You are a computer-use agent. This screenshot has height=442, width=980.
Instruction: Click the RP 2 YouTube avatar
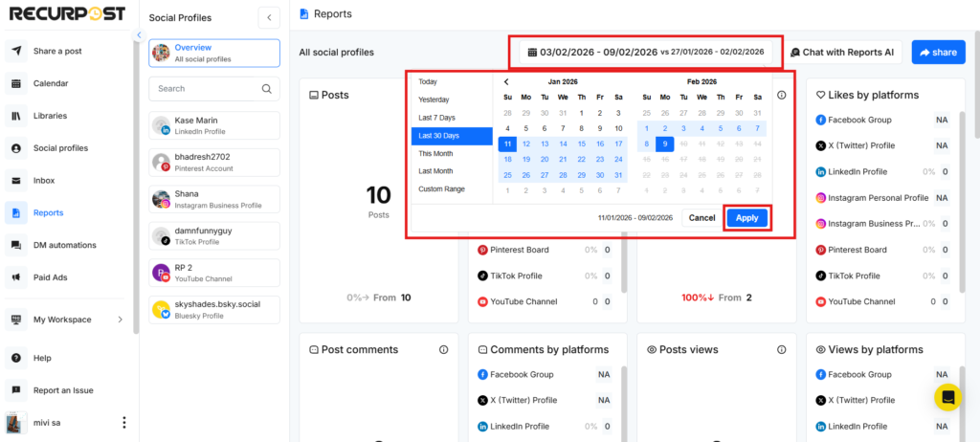tap(161, 273)
